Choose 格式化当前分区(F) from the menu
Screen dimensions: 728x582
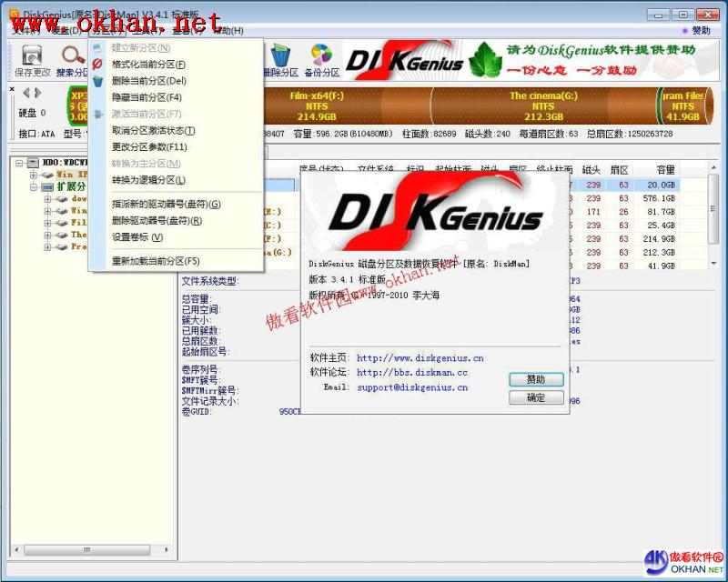pos(176,65)
